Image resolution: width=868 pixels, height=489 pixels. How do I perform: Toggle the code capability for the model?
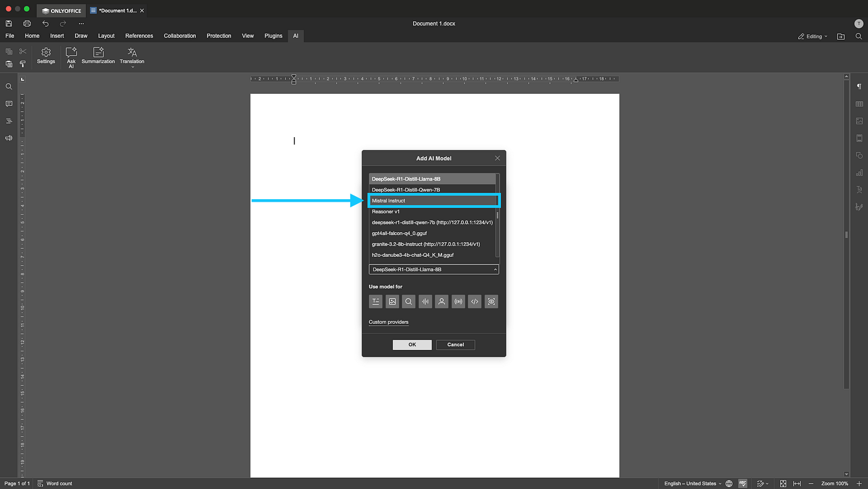pyautogui.click(x=475, y=302)
